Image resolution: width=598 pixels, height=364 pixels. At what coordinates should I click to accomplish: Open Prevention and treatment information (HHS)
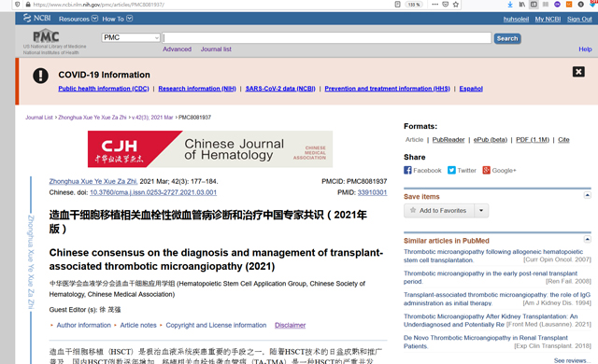pos(387,89)
